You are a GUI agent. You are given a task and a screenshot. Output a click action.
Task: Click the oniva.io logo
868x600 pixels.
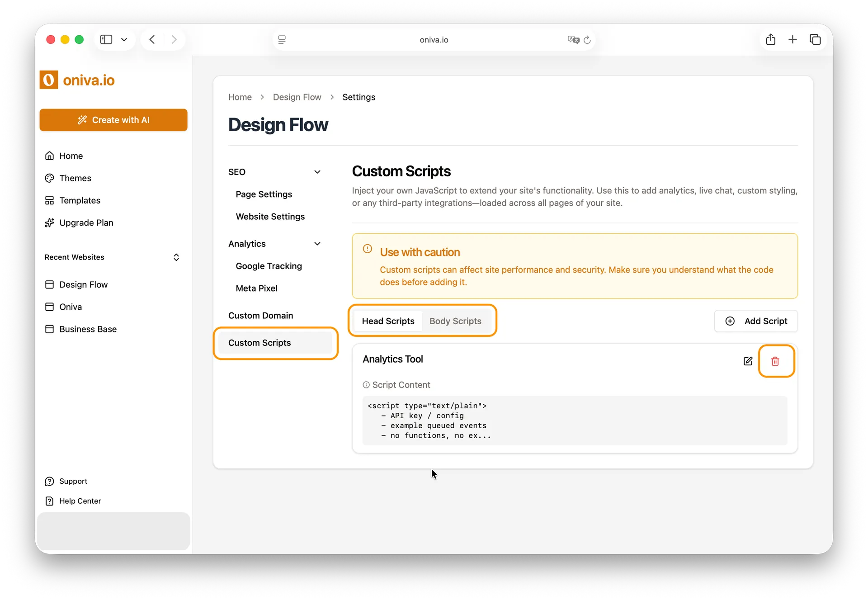click(77, 80)
